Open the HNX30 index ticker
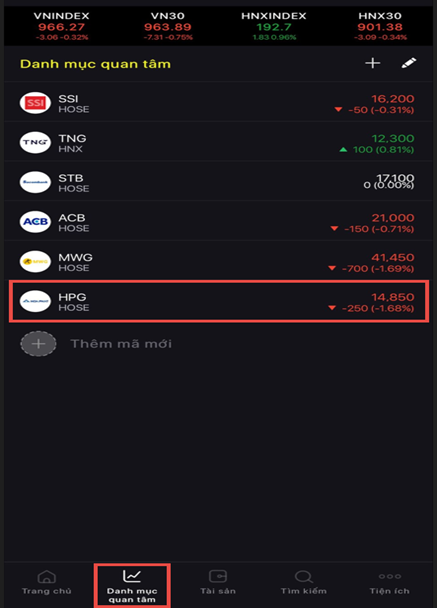 tap(380, 26)
